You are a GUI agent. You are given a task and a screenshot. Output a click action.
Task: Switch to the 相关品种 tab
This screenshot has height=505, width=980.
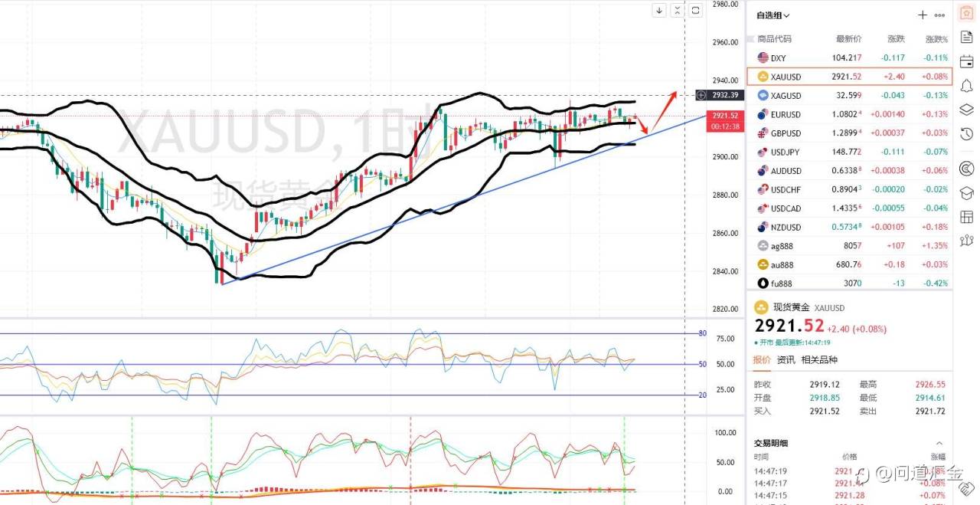[x=819, y=360]
